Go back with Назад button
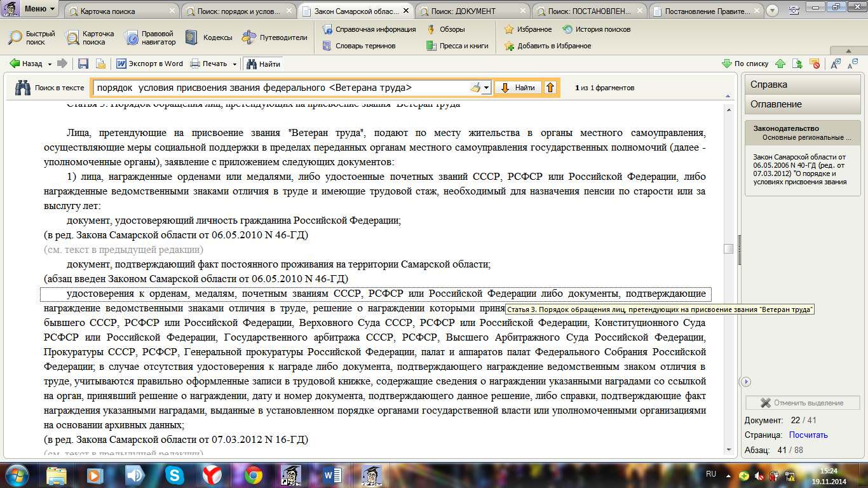Screen dimensions: 868x488 click(25, 64)
